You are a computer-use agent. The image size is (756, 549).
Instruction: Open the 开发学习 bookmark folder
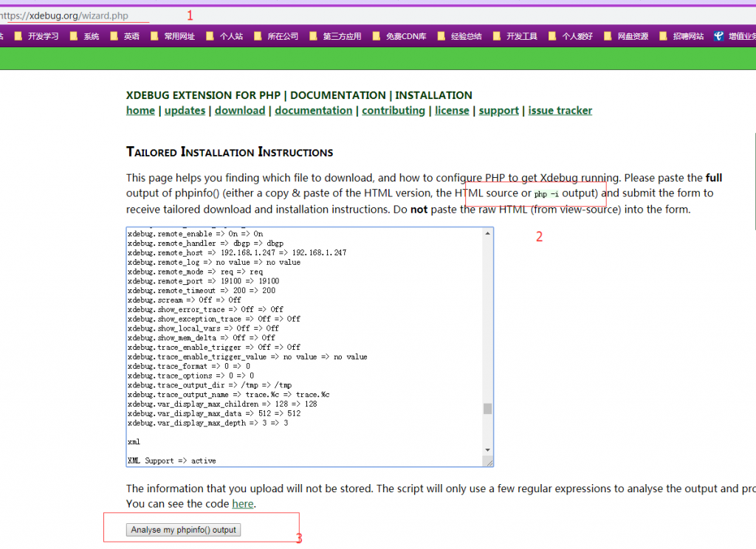pos(37,36)
